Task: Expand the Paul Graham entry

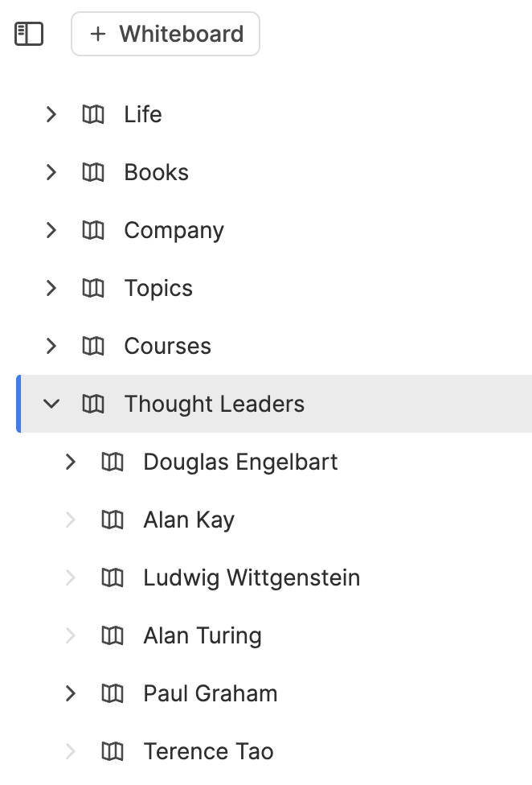Action: coord(71,693)
